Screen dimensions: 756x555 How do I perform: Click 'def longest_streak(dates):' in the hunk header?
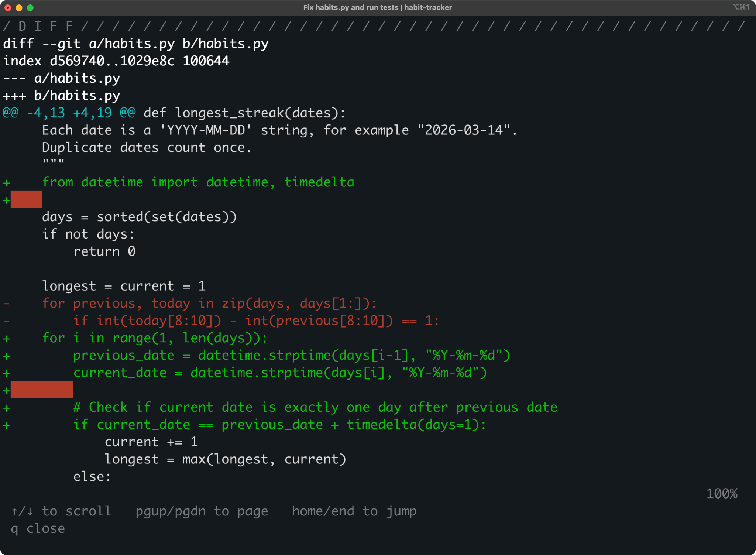[x=244, y=113]
